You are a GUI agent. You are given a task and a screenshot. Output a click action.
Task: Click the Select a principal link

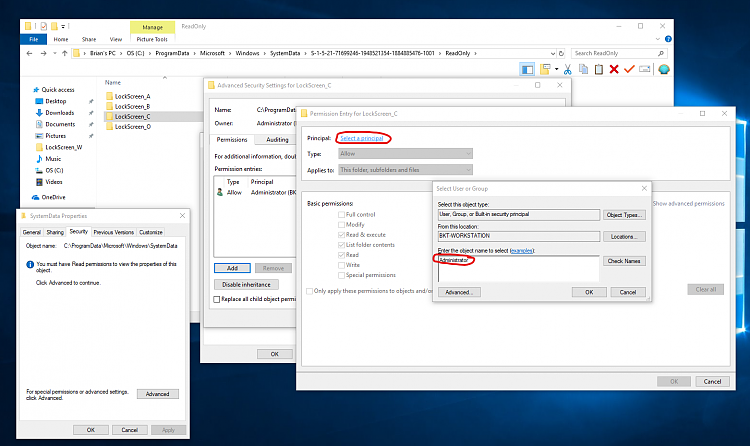pyautogui.click(x=363, y=137)
